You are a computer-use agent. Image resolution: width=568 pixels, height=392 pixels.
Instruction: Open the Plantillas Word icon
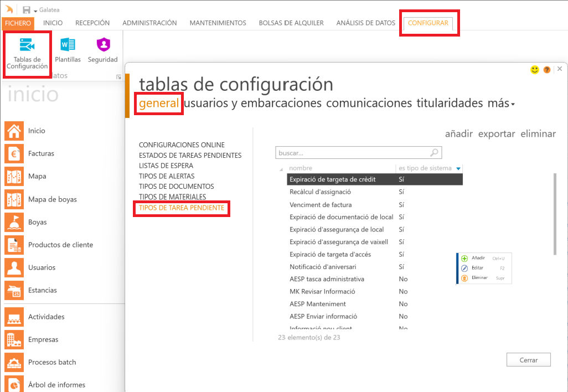point(68,50)
